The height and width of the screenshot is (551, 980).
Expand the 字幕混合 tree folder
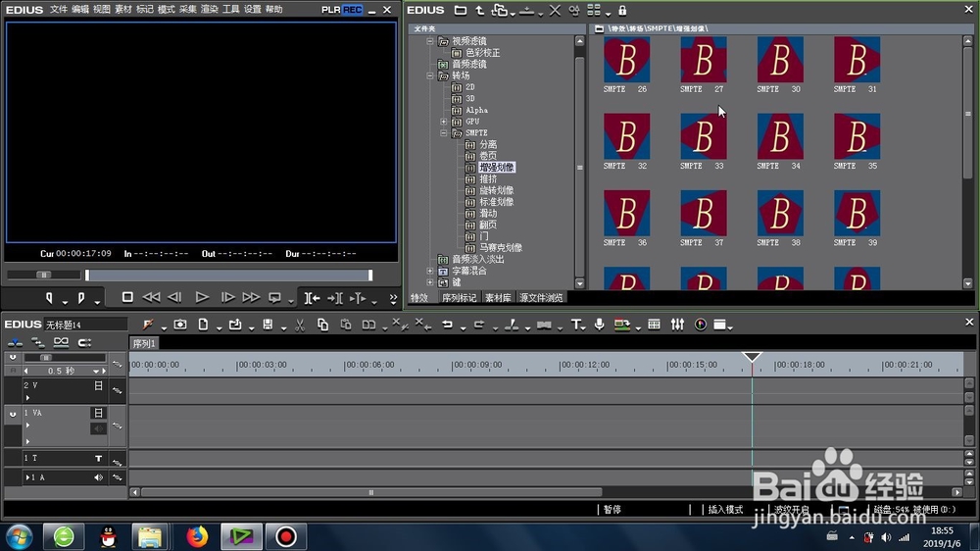point(430,271)
